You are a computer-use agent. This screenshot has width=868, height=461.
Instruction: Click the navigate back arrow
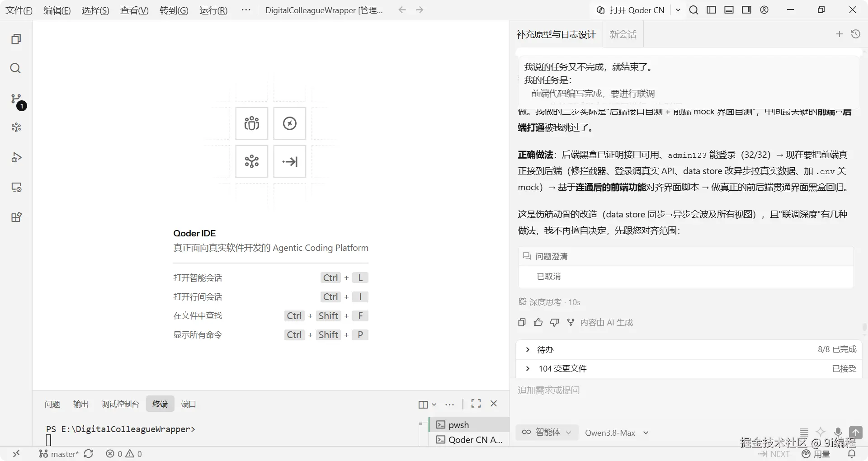402,10
